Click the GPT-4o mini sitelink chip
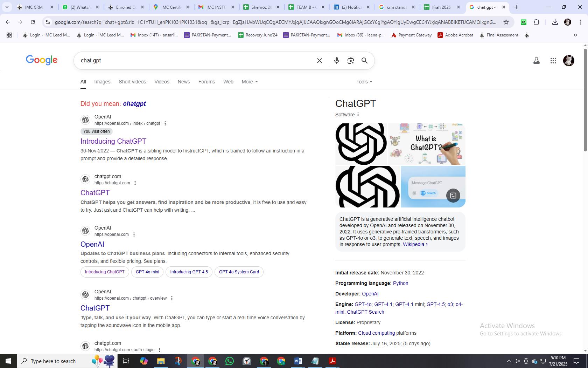The image size is (588, 368). (147, 272)
